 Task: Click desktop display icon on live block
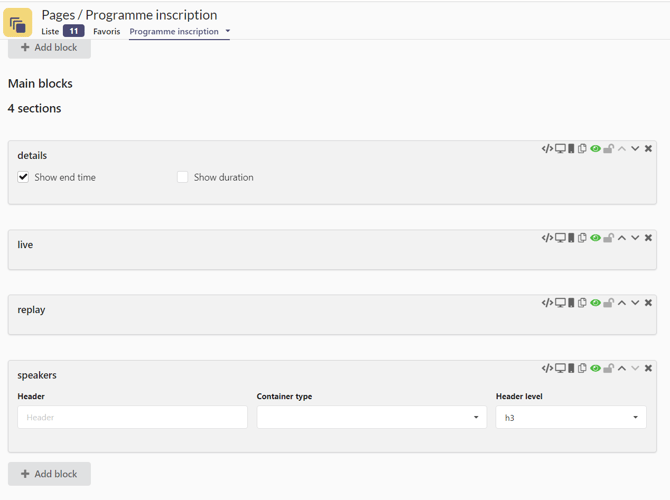pos(560,238)
